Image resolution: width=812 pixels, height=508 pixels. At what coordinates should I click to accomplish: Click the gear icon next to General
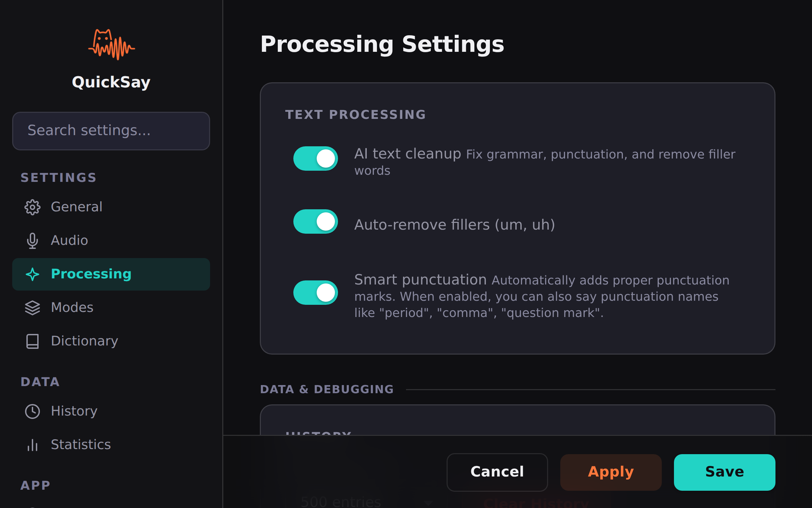pyautogui.click(x=32, y=207)
